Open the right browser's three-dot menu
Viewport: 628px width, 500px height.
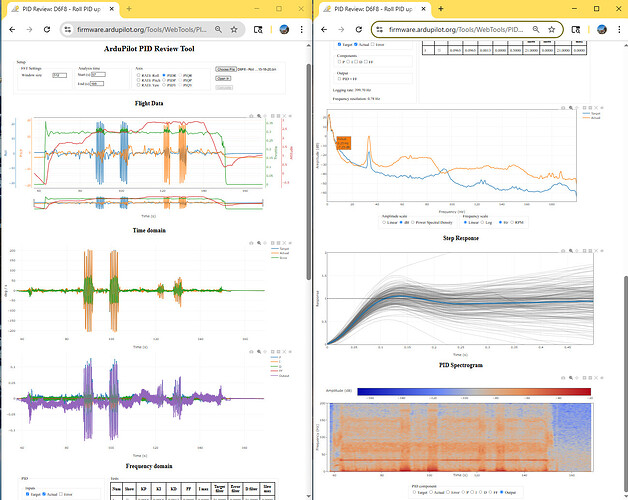(619, 29)
